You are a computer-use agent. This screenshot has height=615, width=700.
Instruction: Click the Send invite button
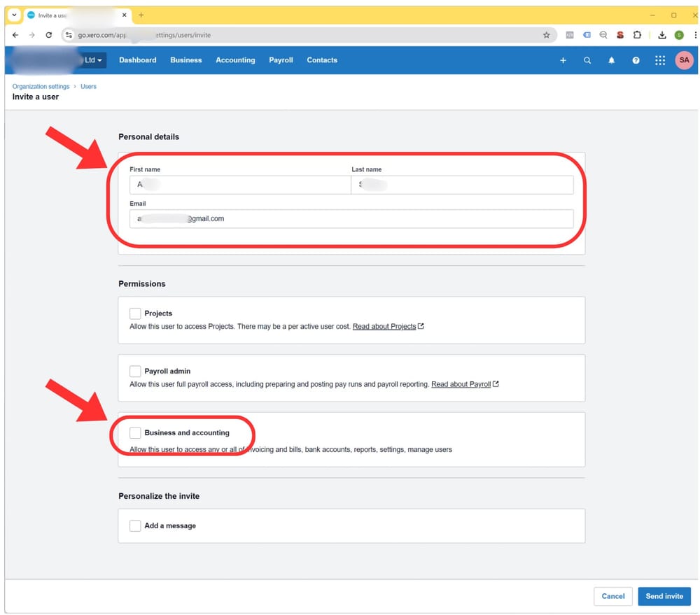point(664,596)
